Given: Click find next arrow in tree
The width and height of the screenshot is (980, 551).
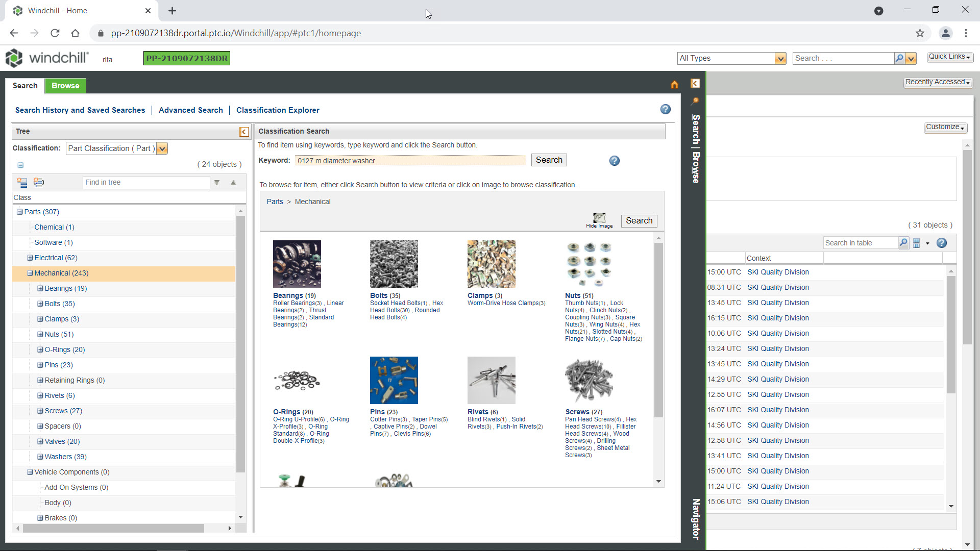Looking at the screenshot, I should pos(217,183).
